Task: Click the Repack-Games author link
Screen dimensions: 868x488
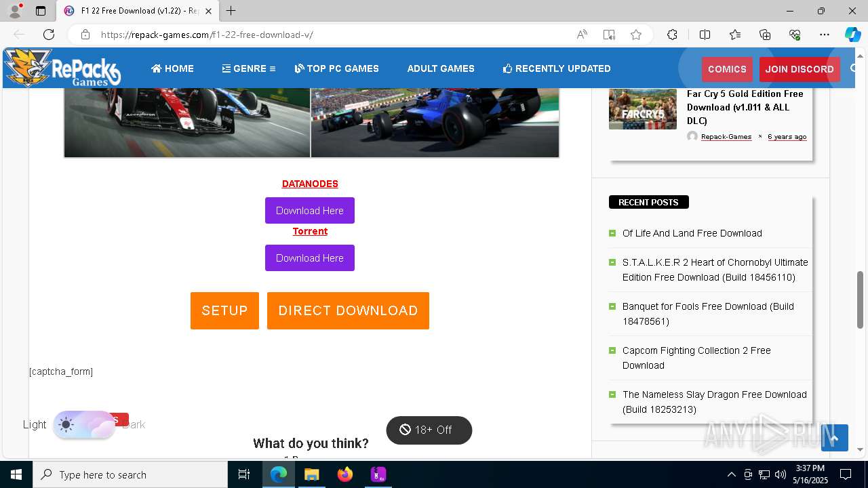Action: click(726, 136)
